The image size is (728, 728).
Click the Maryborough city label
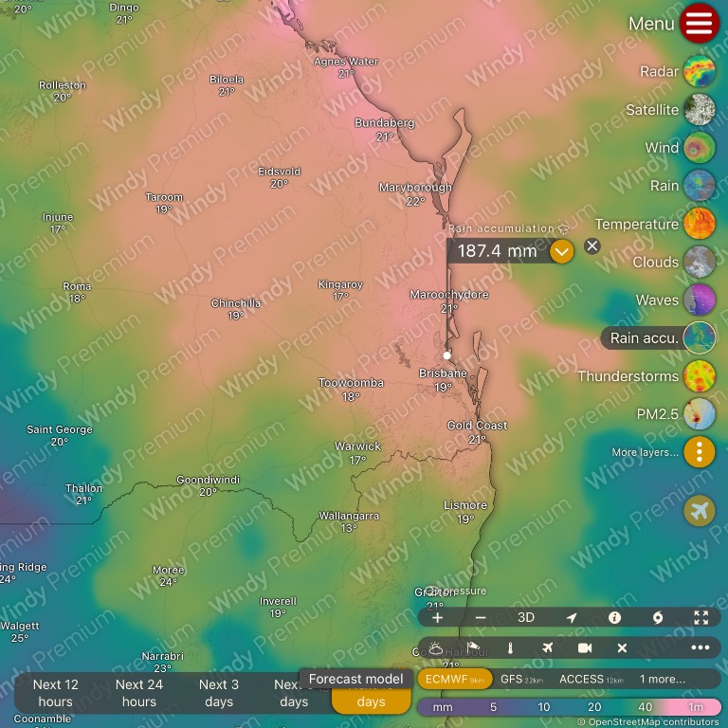click(415, 187)
